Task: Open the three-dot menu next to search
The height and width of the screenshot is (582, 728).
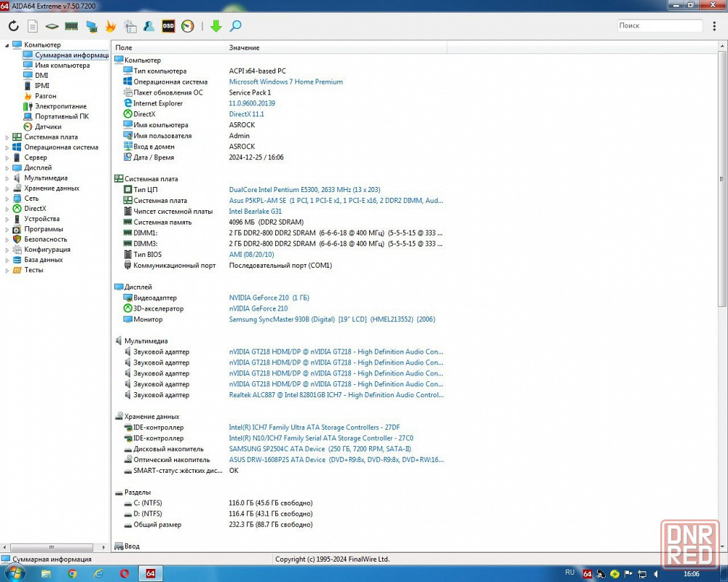Action: pos(714,26)
